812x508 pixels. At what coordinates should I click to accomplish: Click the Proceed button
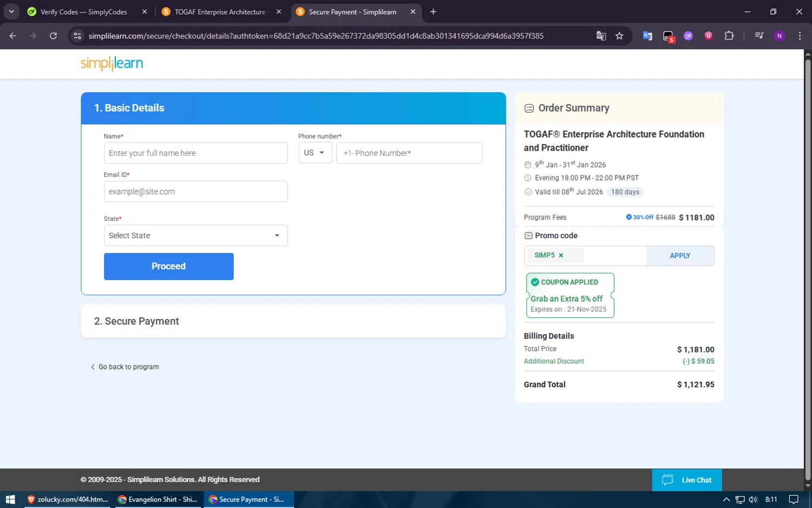[168, 266]
